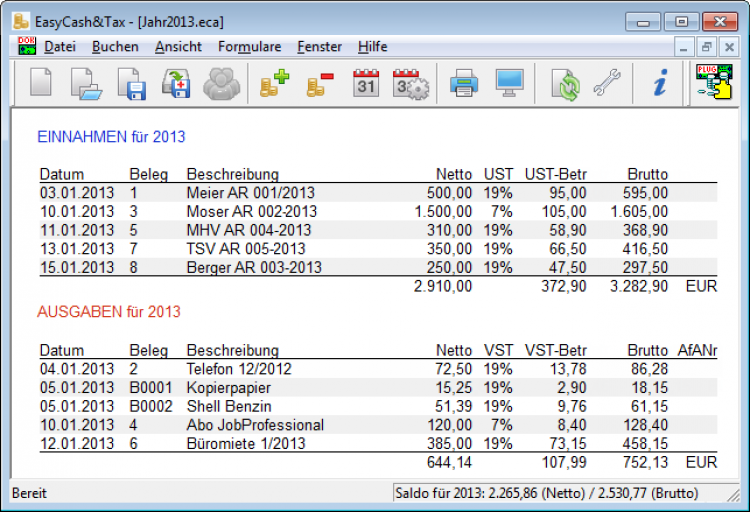Click the printer icon to print
The width and height of the screenshot is (750, 512).
point(464,84)
